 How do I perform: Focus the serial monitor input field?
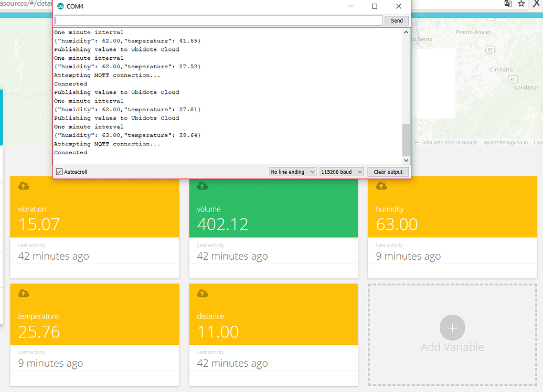(219, 21)
